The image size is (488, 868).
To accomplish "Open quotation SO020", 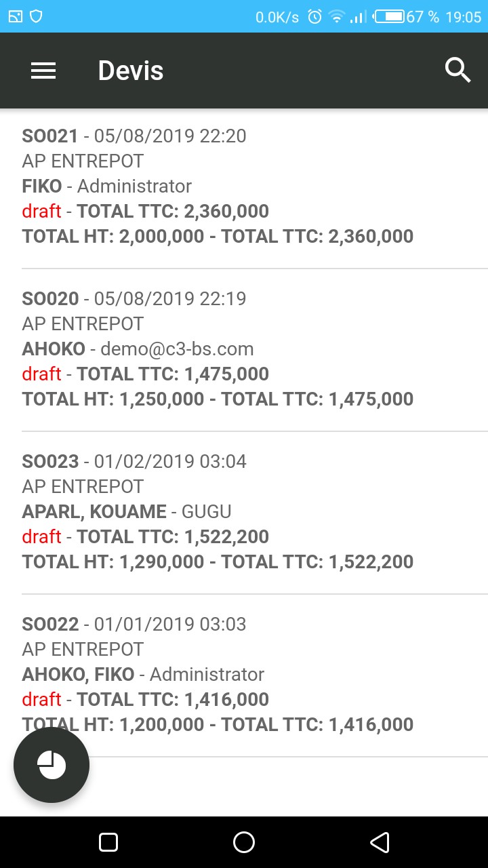I will (x=50, y=298).
